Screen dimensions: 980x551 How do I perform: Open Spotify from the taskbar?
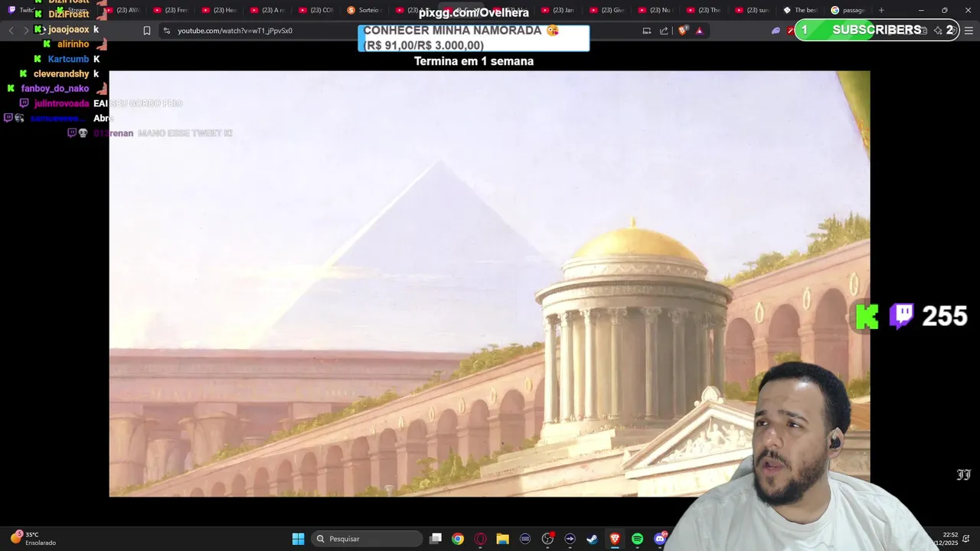(x=637, y=539)
